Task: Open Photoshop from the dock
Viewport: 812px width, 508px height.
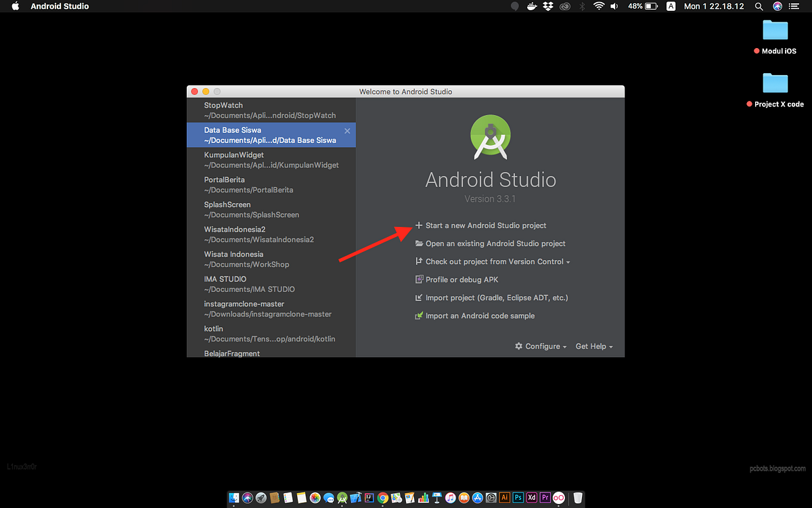Action: point(518,498)
